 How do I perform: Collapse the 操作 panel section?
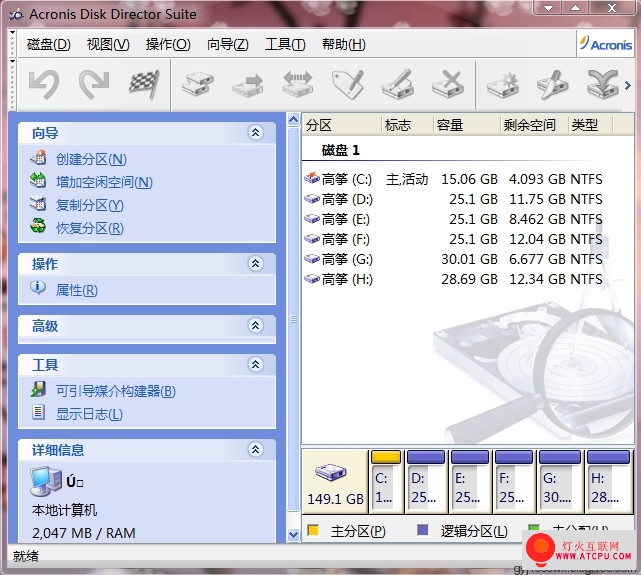256,263
